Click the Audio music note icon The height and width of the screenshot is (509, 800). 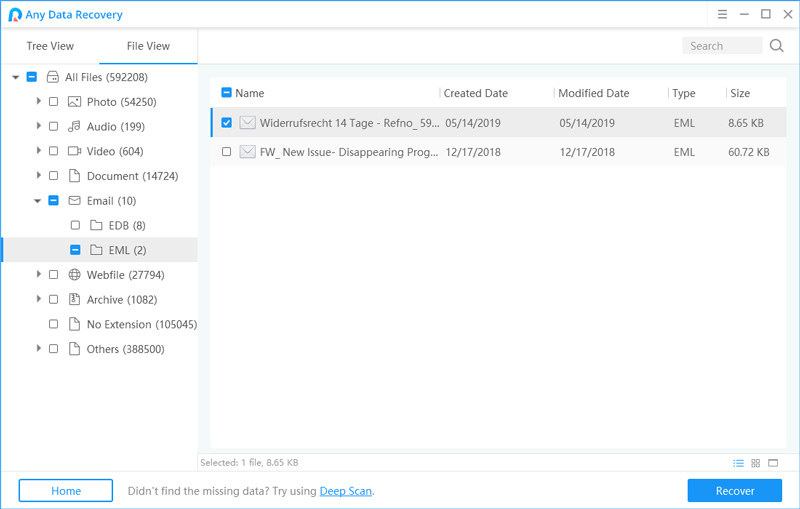tap(74, 126)
